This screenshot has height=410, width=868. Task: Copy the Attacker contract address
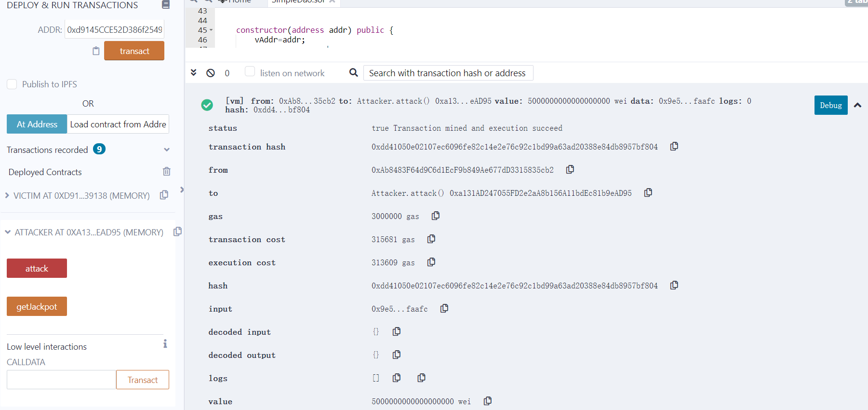pyautogui.click(x=177, y=232)
